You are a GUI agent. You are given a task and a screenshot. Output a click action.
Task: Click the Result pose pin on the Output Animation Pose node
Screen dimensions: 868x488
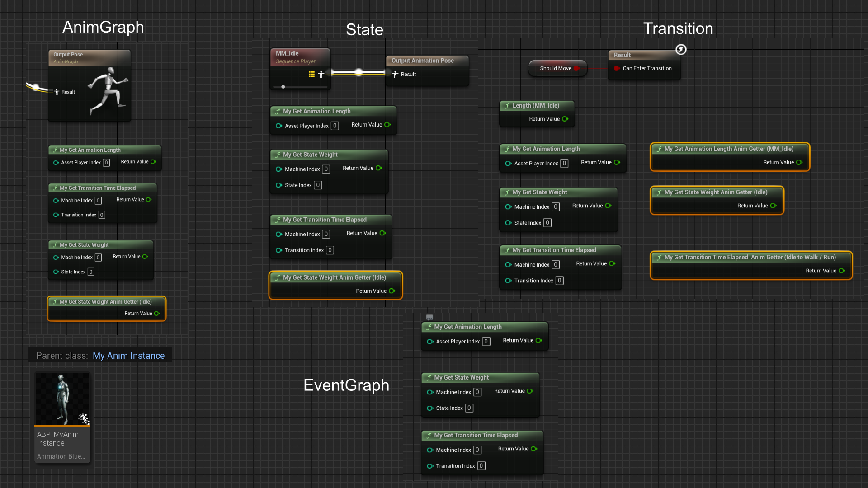tap(395, 74)
